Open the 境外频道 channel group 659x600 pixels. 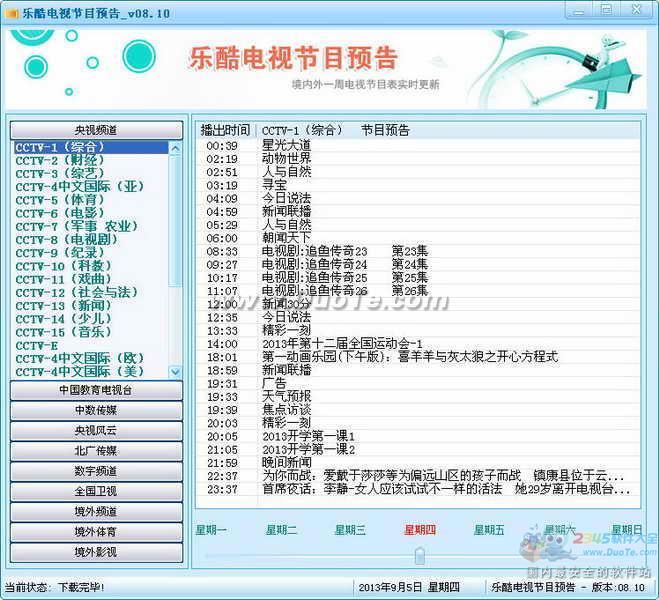click(96, 512)
